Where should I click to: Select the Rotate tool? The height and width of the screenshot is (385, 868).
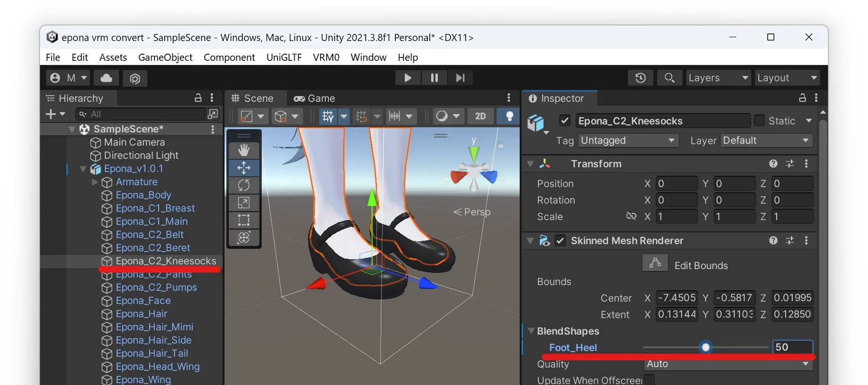click(244, 185)
